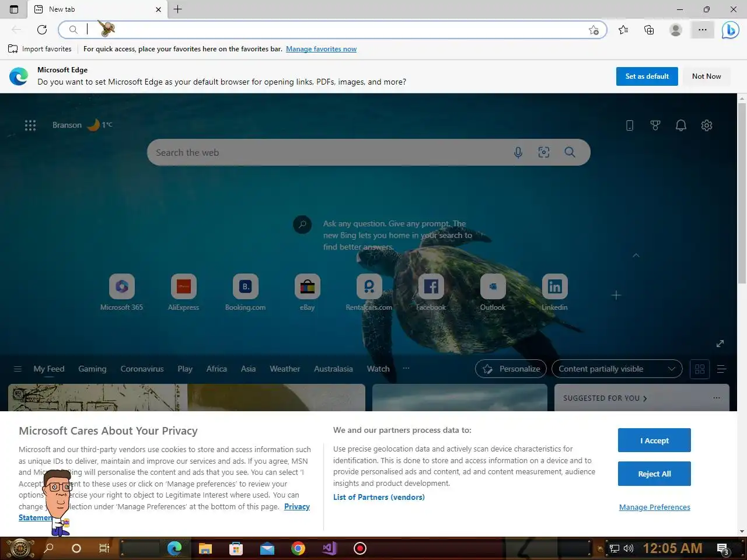
Task: Add this page to favorites star
Action: click(594, 30)
